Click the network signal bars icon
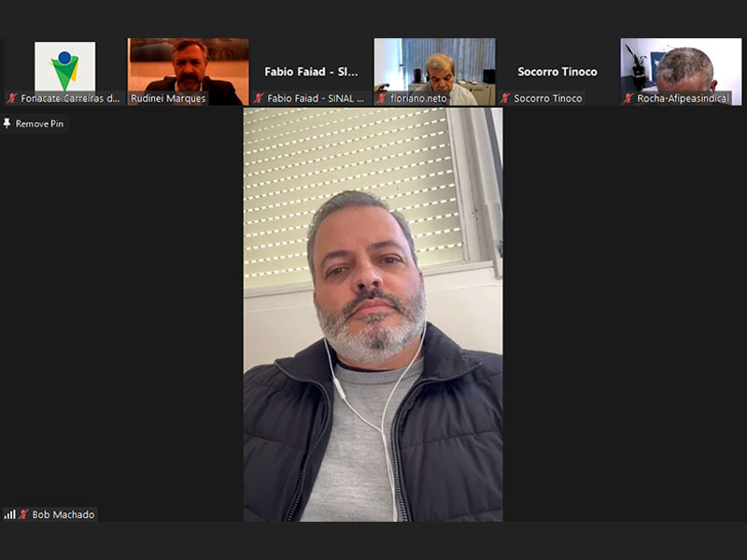Viewport: 747px width, 560px height. click(9, 514)
